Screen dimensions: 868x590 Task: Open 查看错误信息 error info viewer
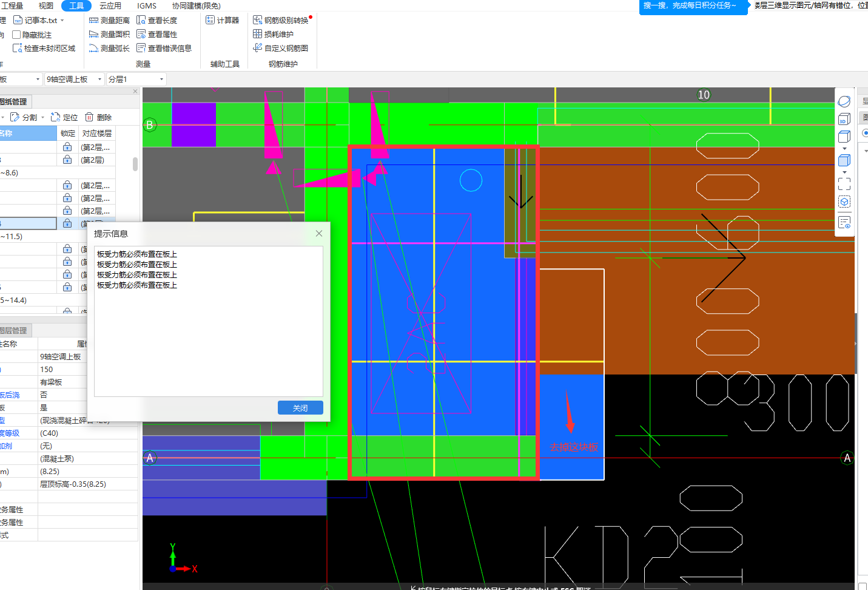point(164,48)
